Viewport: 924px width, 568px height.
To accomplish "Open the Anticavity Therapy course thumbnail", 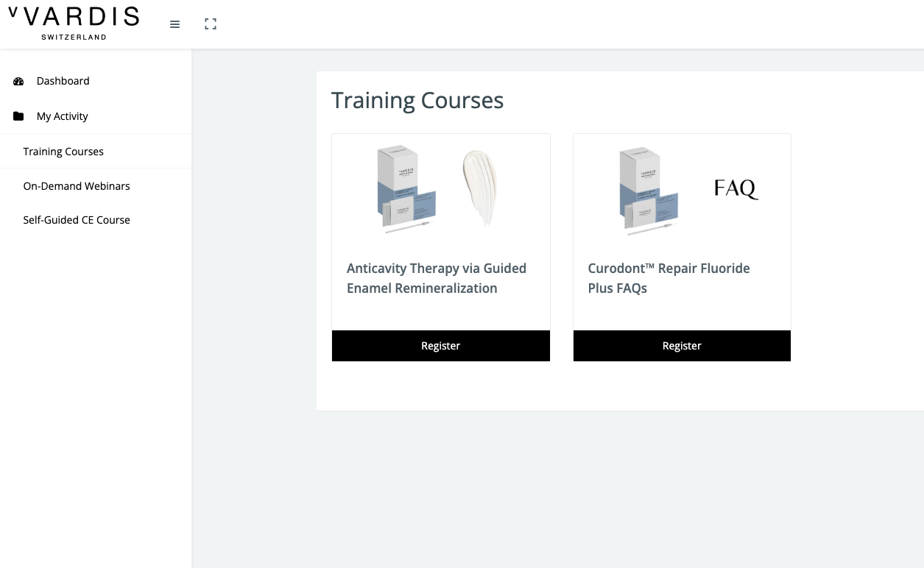I will 440,190.
